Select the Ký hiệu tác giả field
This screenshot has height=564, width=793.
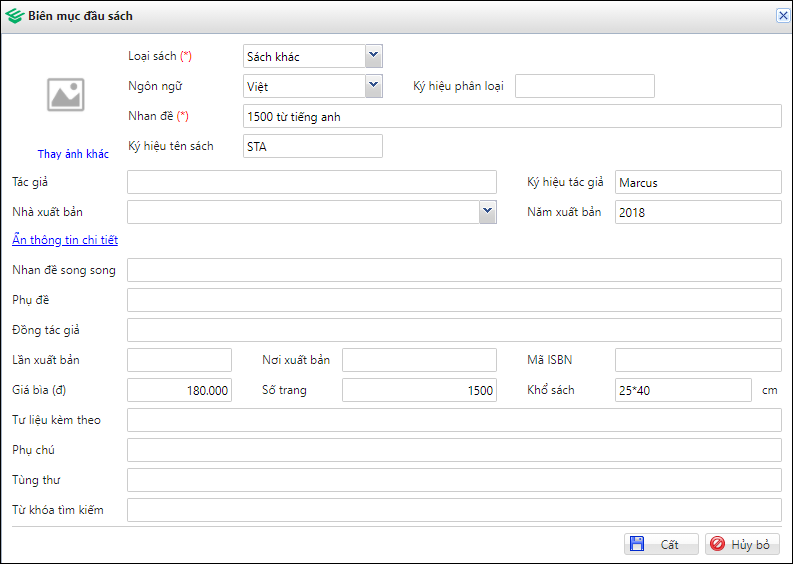point(697,182)
